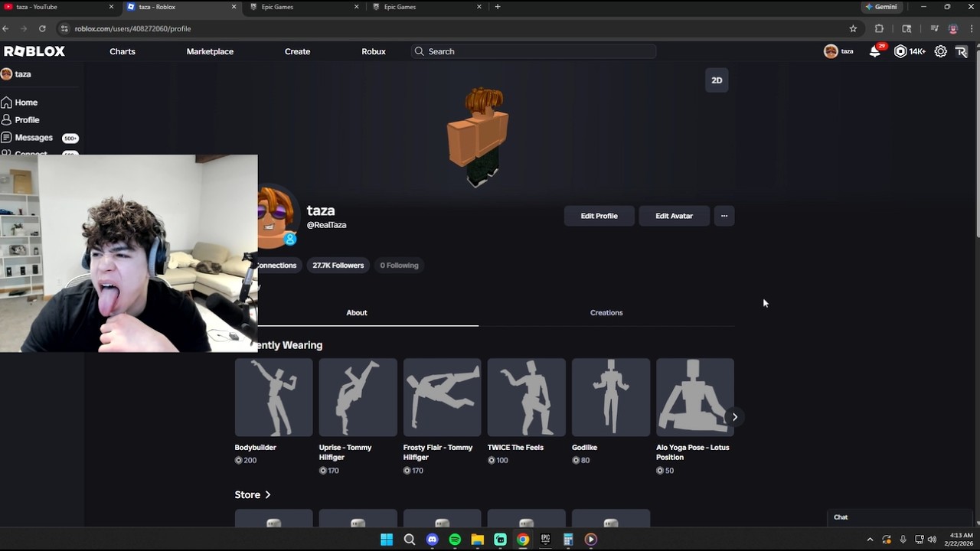This screenshot has height=551, width=980.
Task: Switch to the taza - YouTube tab
Action: (59, 7)
